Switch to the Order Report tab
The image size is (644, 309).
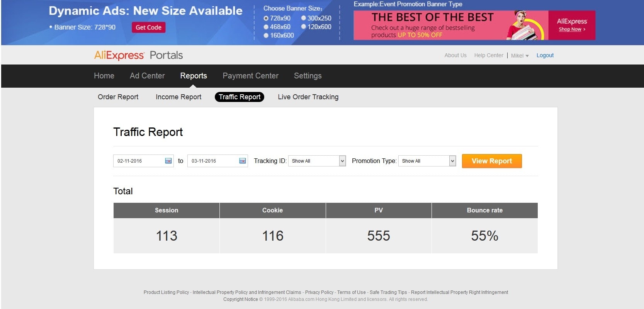(x=118, y=97)
